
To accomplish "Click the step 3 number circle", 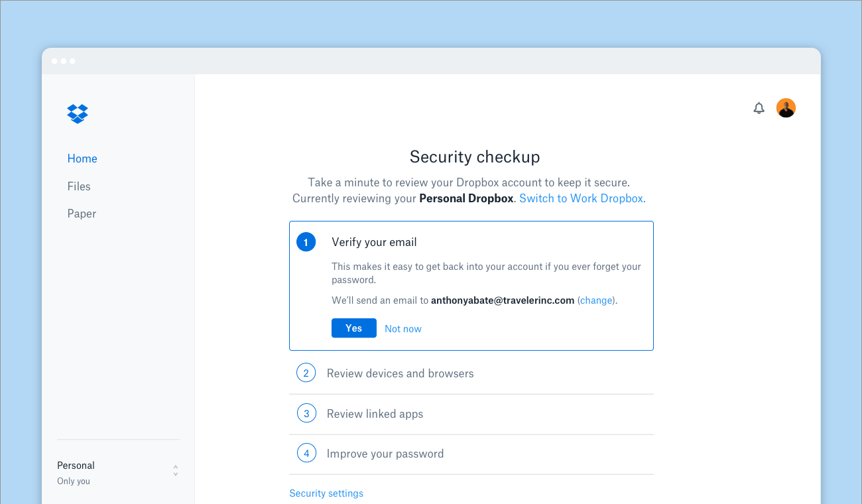I will click(306, 414).
